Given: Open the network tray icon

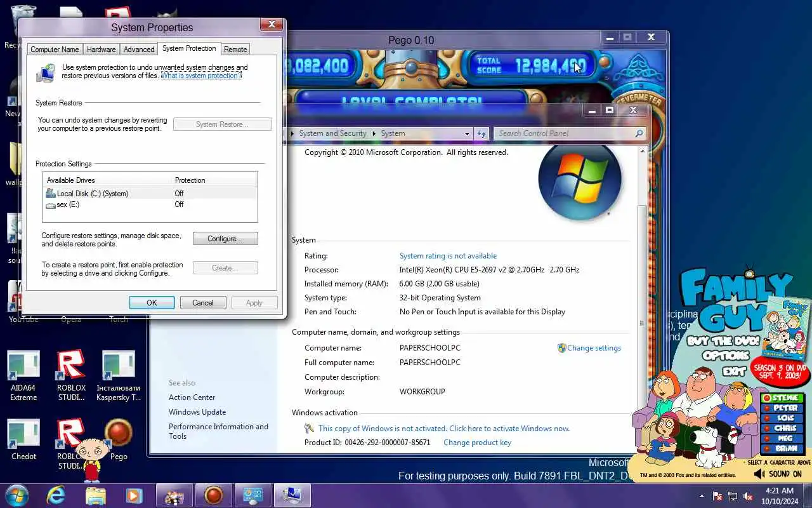Looking at the screenshot, I should 733,496.
